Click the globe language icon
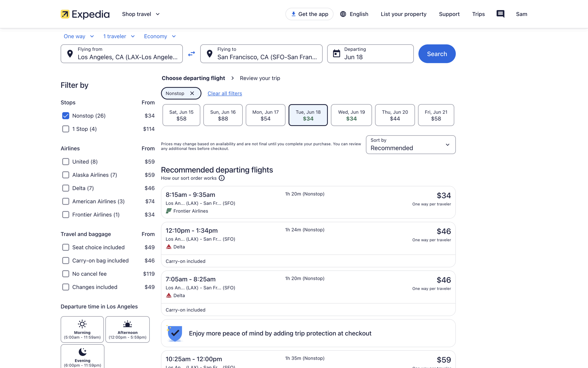Viewport: 588px width, 368px height. tap(343, 14)
